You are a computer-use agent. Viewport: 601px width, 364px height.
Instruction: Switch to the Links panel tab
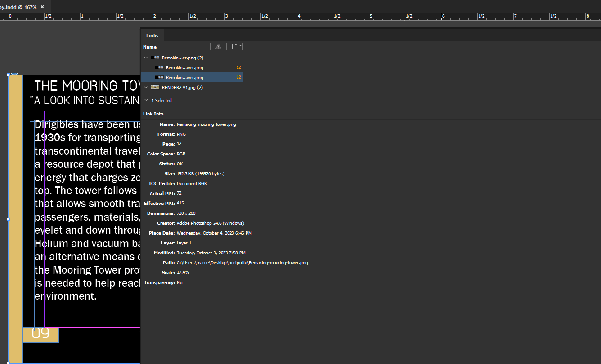(x=152, y=35)
